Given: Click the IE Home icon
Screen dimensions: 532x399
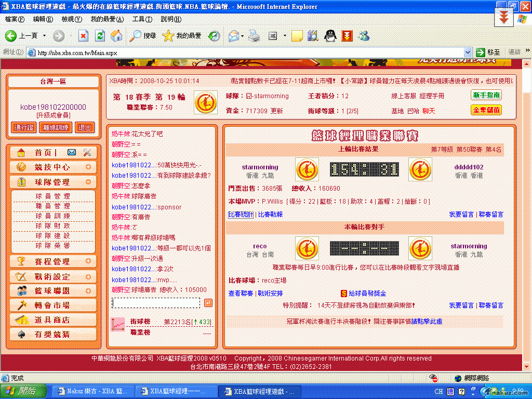Looking at the screenshot, I should (x=116, y=36).
